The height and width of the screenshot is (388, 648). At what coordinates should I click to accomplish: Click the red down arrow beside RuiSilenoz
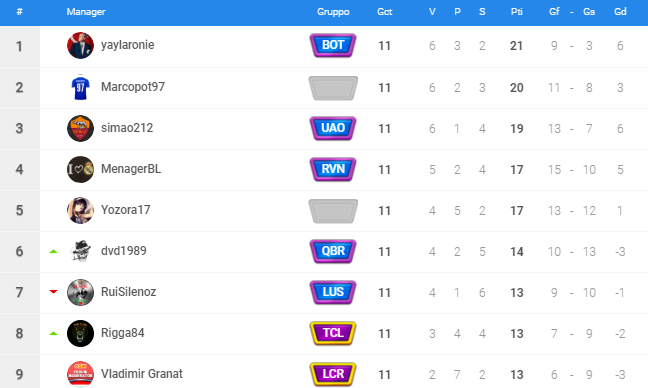tap(53, 292)
